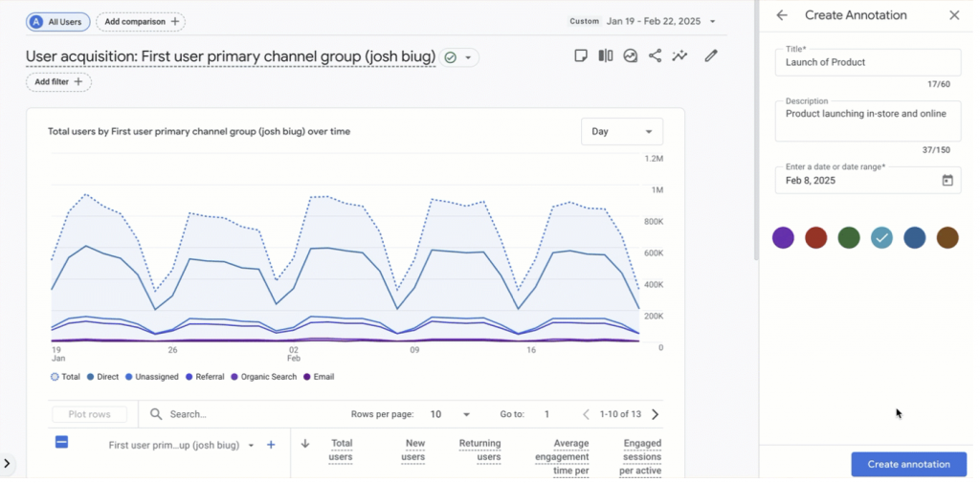Toggle the Direct series in chart legend
The height and width of the screenshot is (483, 980).
[101, 377]
